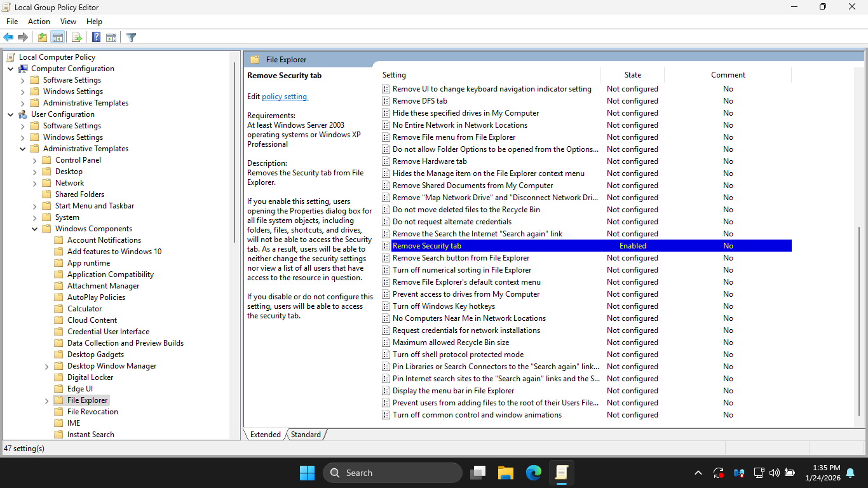Collapse the Windows Components tree node
This screenshot has height=488, width=868.
[x=35, y=229]
